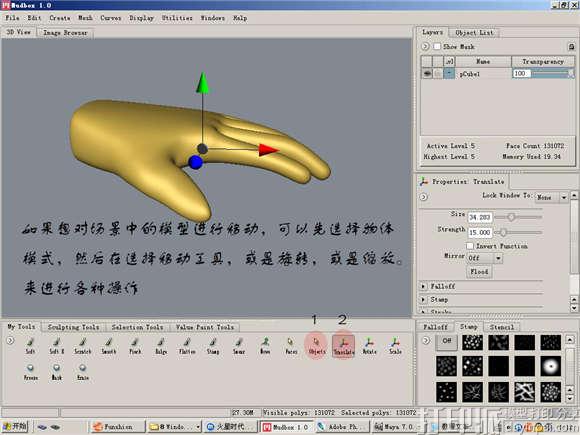Toggle the Show Mask checkbox
The height and width of the screenshot is (435, 580).
(437, 47)
